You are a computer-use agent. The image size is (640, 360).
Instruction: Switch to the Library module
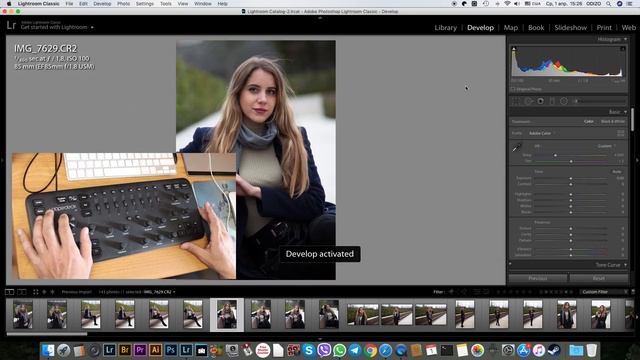[445, 28]
